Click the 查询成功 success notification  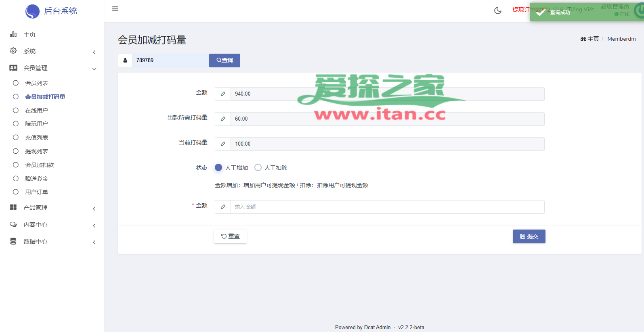pyautogui.click(x=587, y=12)
